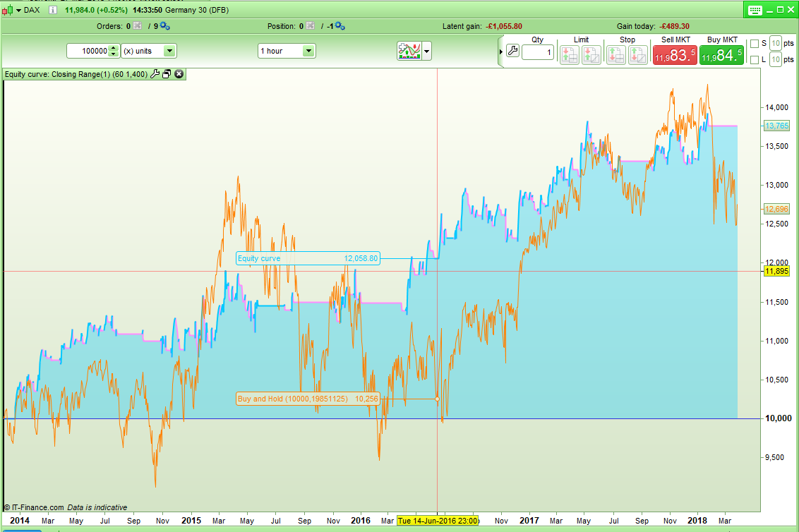Click the Latent gain -£1,055.80 value

[503, 26]
